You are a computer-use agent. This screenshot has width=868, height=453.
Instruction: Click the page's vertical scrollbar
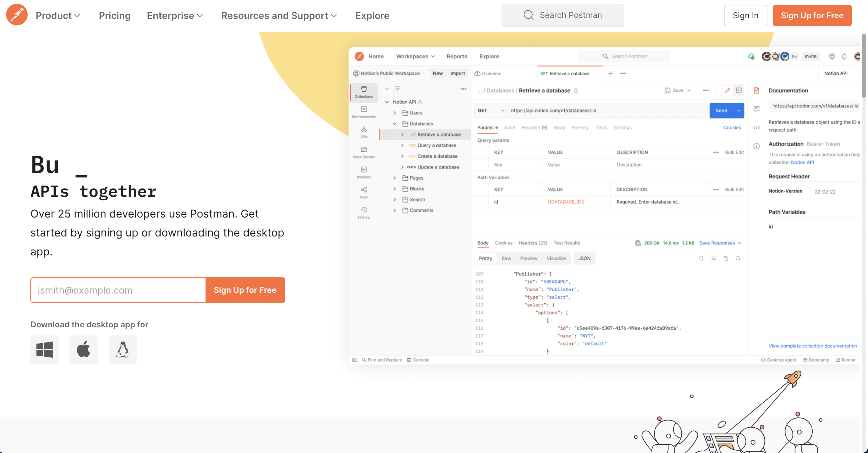tap(864, 66)
